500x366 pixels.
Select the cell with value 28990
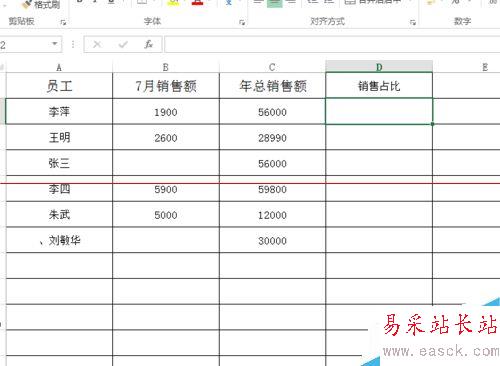tap(272, 137)
